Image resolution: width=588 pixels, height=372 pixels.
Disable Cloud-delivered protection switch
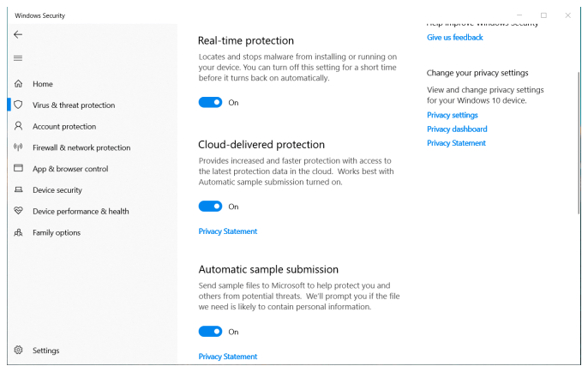pyautogui.click(x=210, y=207)
